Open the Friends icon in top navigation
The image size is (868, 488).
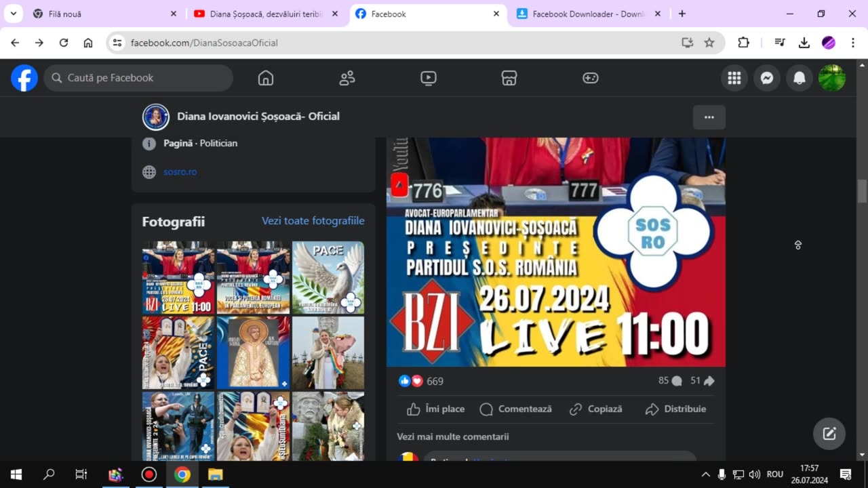point(347,78)
